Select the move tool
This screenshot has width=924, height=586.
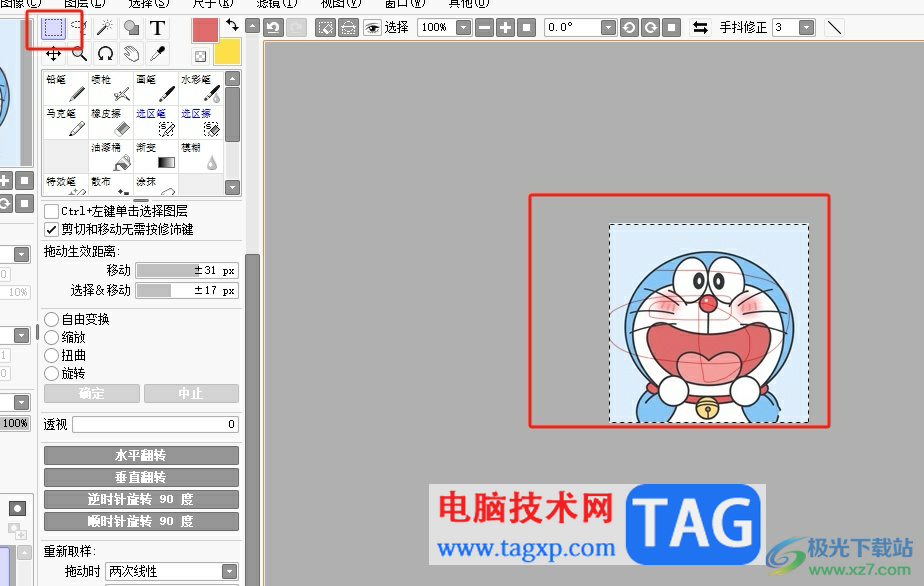pos(53,54)
